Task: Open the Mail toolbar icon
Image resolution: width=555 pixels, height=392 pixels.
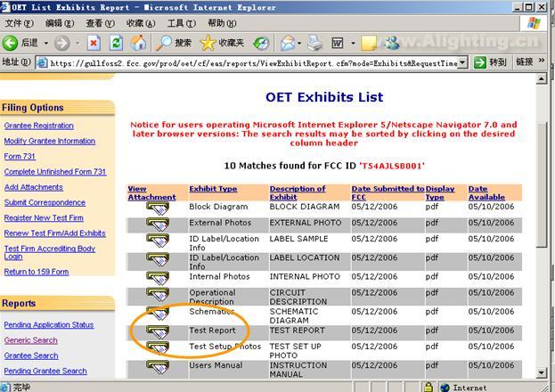Action: point(288,43)
